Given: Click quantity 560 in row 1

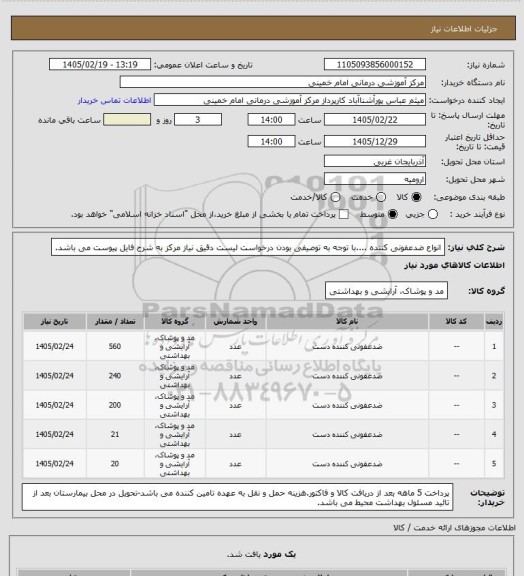Looking at the screenshot, I should tap(115, 346).
